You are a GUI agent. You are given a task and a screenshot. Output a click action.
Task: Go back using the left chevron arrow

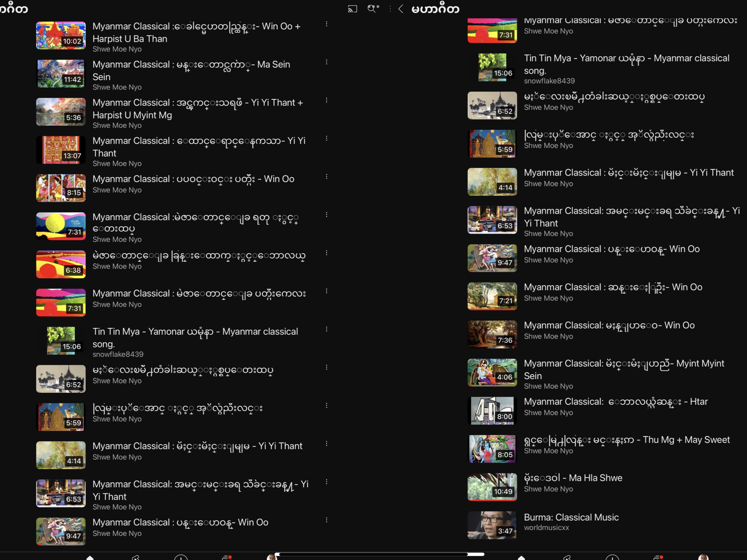point(401,9)
